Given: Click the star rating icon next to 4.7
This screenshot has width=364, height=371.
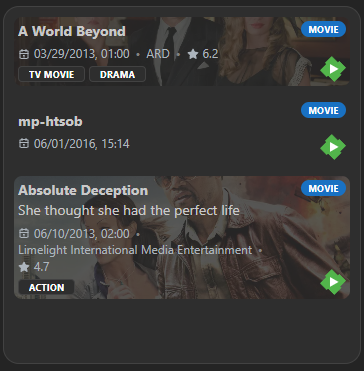Looking at the screenshot, I should point(24,267).
